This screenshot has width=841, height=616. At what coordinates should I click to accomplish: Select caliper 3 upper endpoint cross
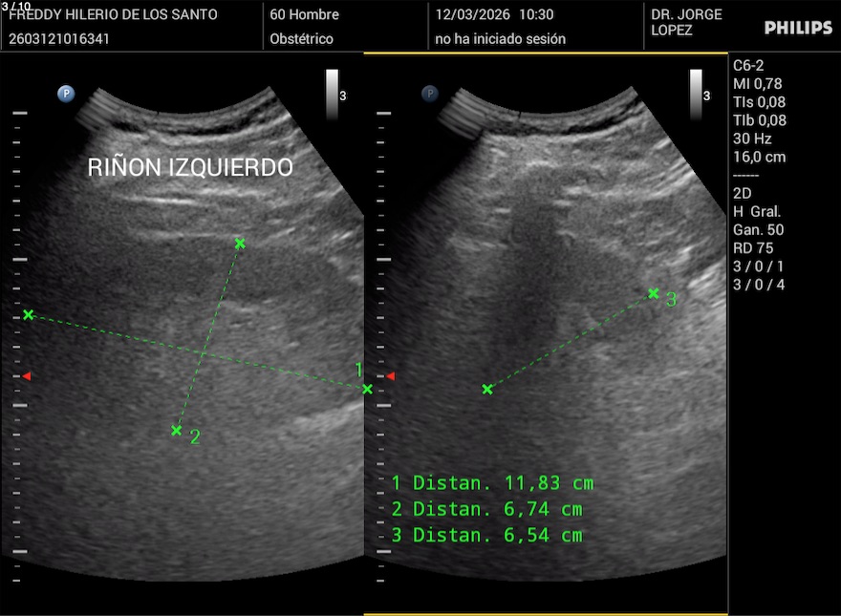654,293
